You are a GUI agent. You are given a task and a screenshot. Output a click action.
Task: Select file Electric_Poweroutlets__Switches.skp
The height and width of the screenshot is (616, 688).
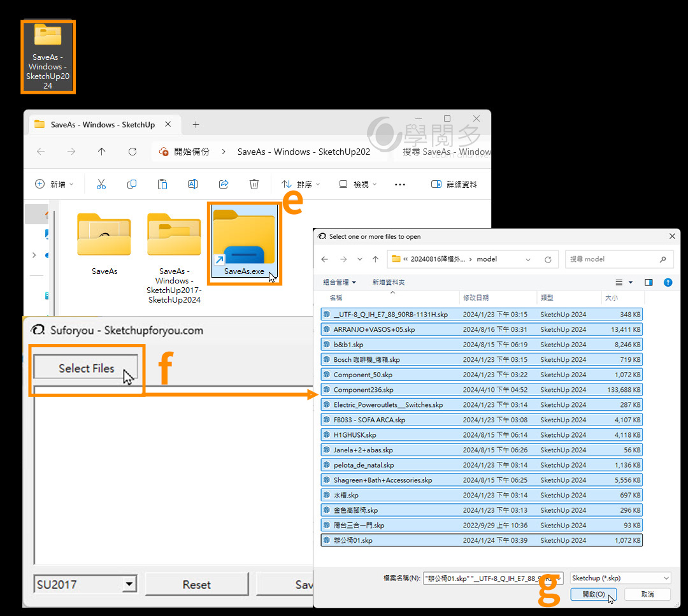tap(482, 405)
